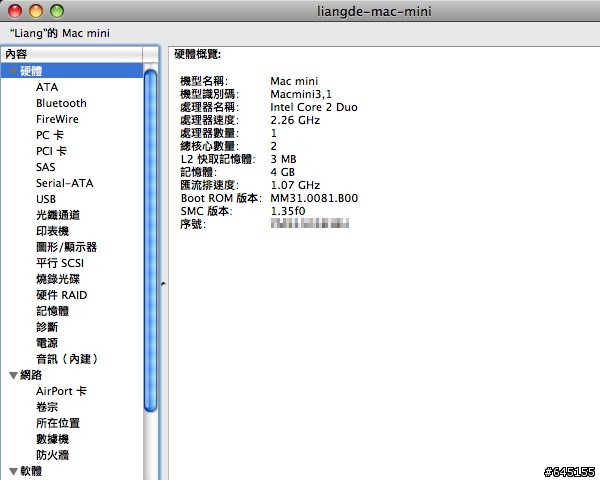Open the SAS hardware entry

[46, 167]
